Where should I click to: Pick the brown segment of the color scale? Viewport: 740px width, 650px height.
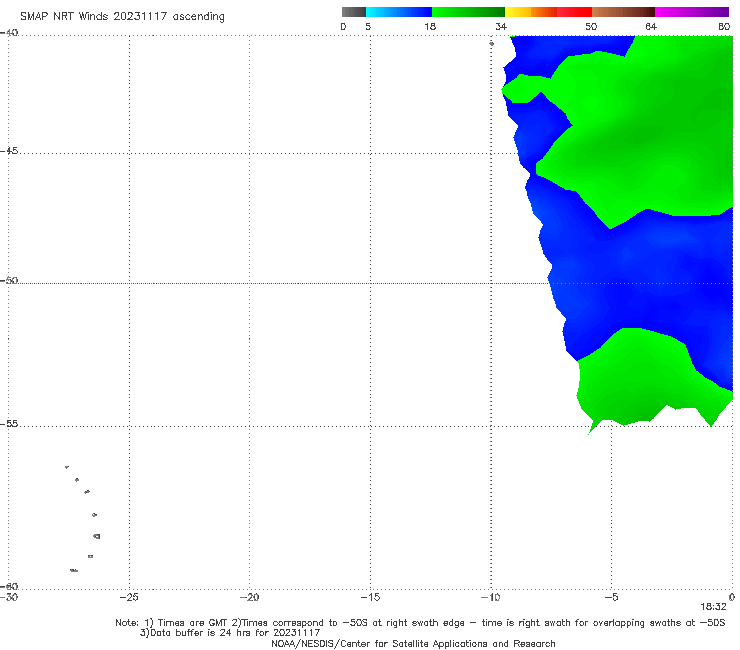point(623,12)
